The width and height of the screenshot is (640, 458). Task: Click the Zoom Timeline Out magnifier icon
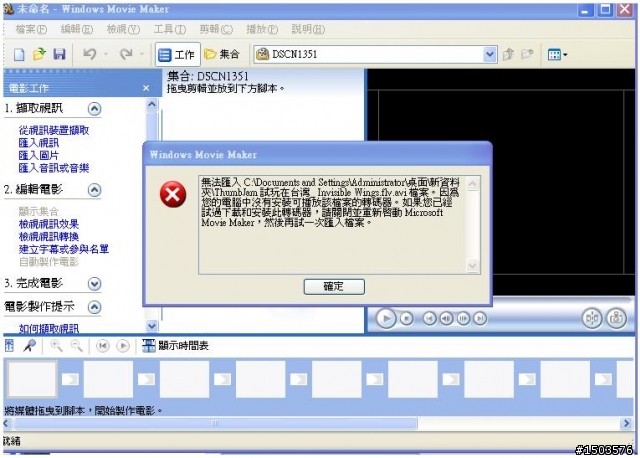[76, 346]
